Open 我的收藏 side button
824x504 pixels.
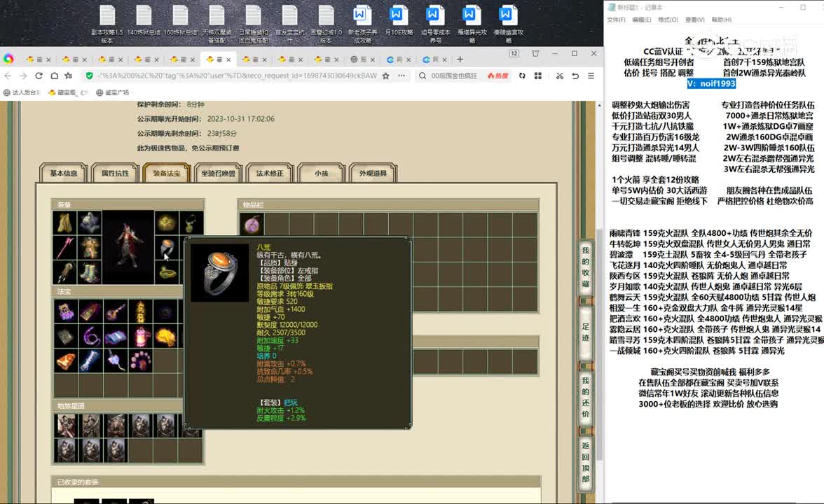click(586, 267)
